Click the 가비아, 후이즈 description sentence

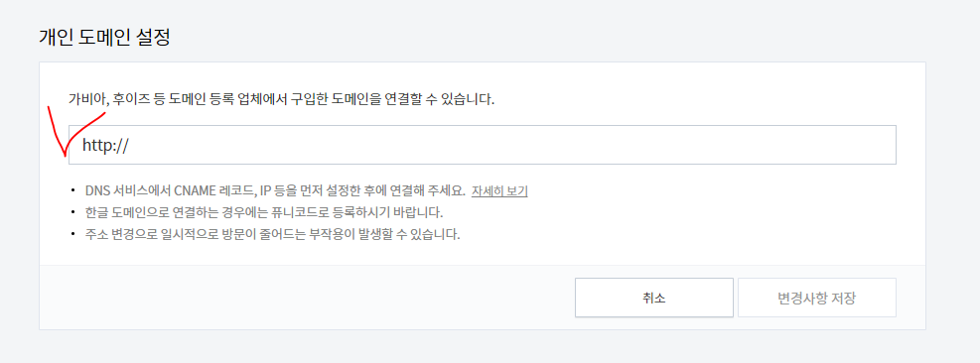[281, 99]
